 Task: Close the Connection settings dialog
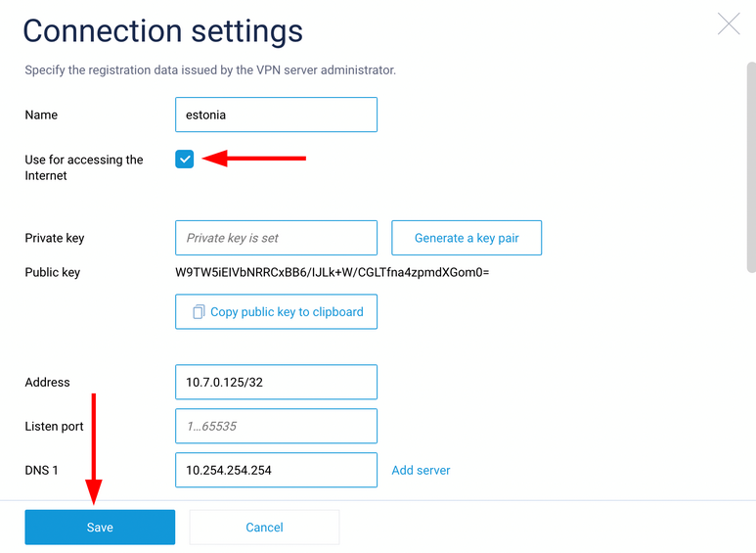click(x=729, y=24)
